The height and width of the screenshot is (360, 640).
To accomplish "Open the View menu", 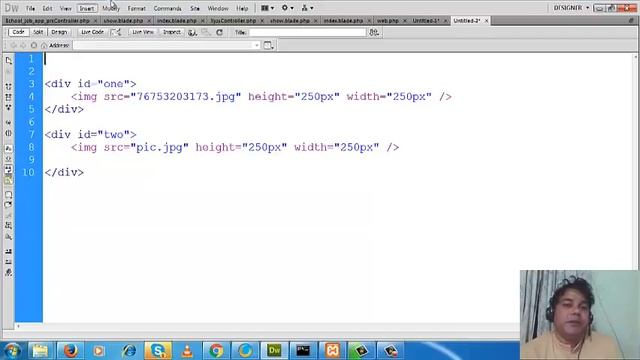I will (65, 8).
